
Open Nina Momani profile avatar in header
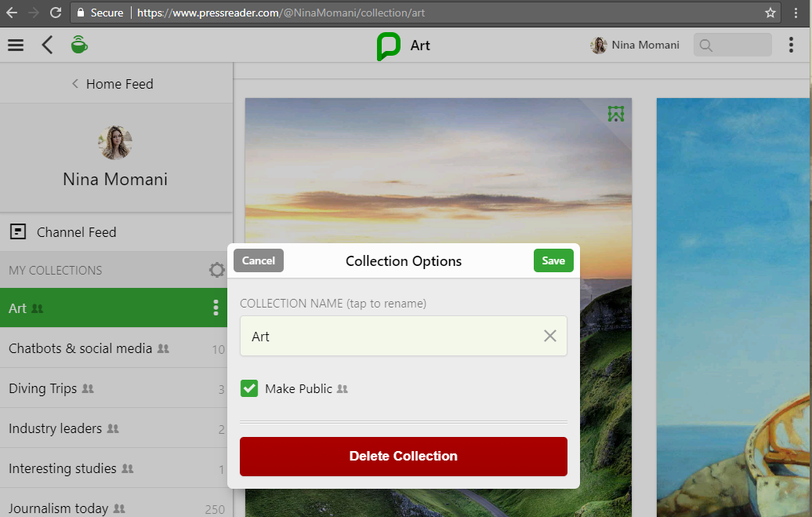coord(599,46)
